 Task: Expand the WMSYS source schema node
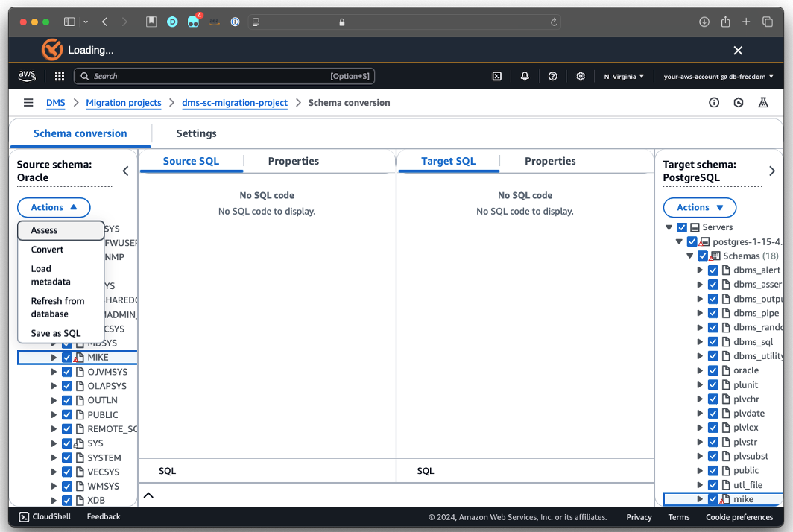pyautogui.click(x=54, y=487)
